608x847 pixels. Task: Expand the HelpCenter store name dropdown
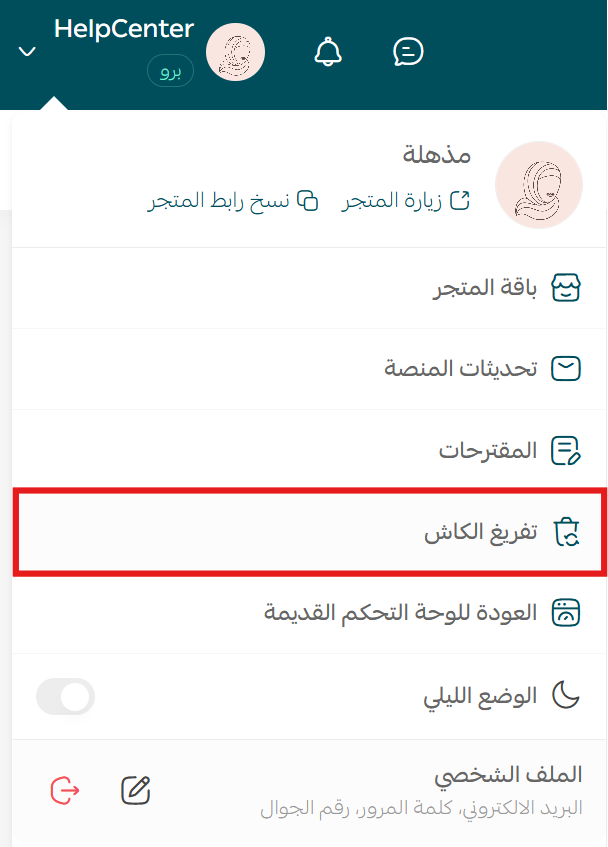124,29
